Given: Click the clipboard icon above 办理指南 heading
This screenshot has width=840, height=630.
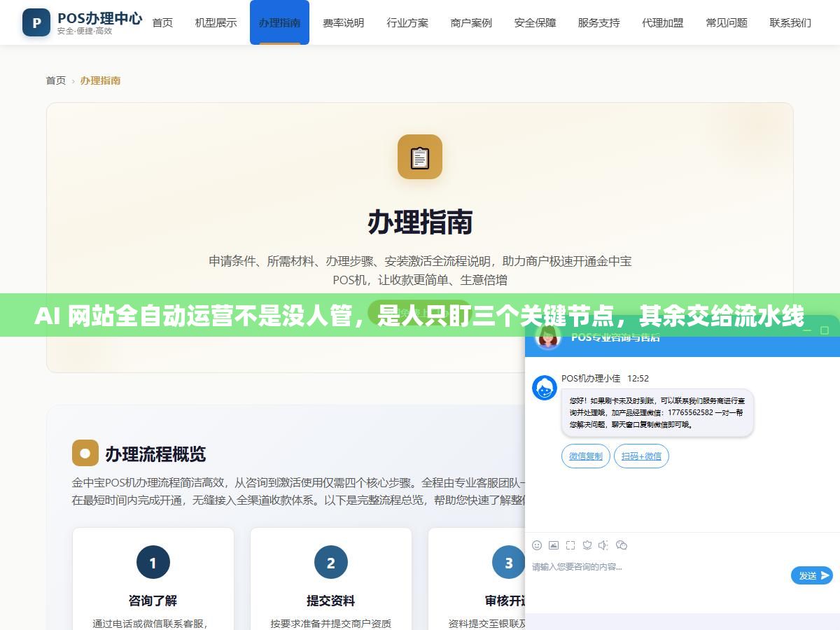Looking at the screenshot, I should pos(420,157).
